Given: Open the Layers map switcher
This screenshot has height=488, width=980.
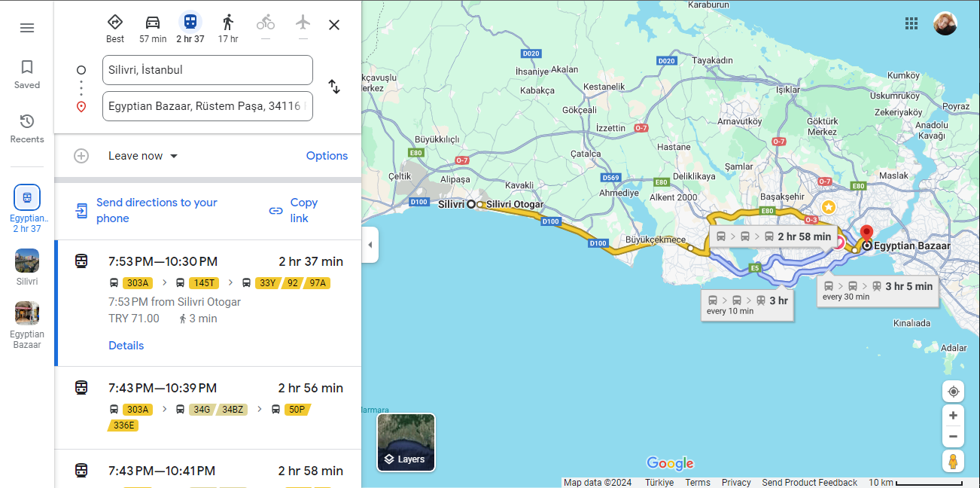Looking at the screenshot, I should pos(406,442).
